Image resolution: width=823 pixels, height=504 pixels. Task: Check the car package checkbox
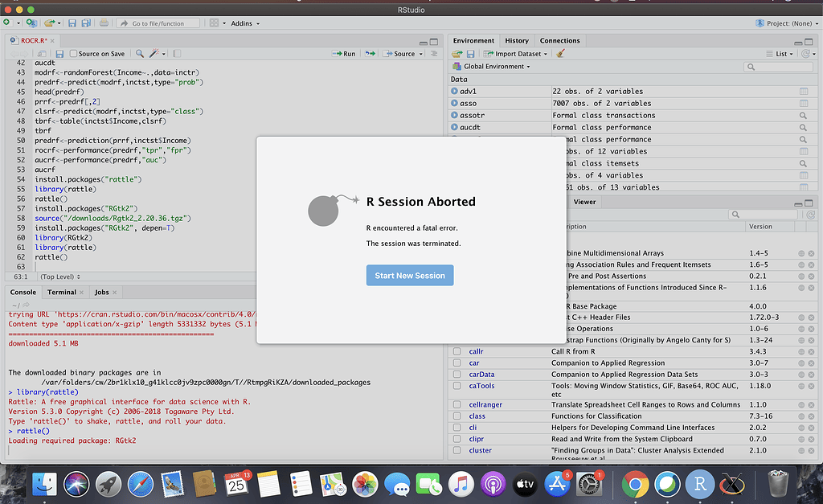point(457,363)
